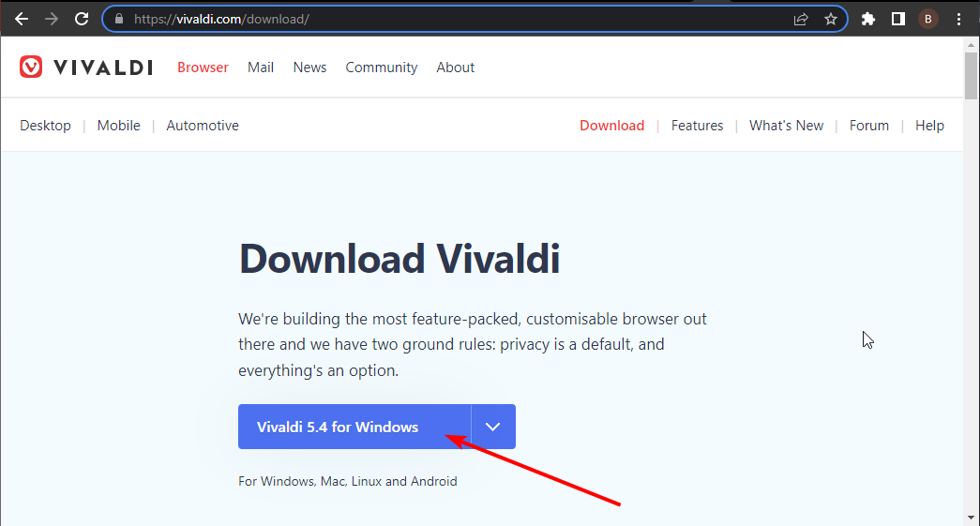Image resolution: width=980 pixels, height=526 pixels.
Task: Click the scrollbar down arrow
Action: (x=971, y=518)
